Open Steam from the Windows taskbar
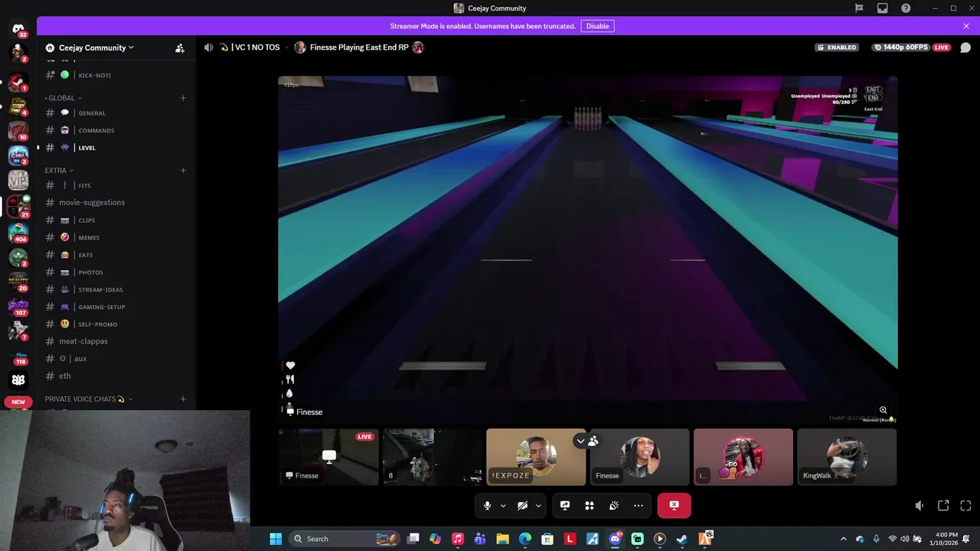 pyautogui.click(x=681, y=539)
